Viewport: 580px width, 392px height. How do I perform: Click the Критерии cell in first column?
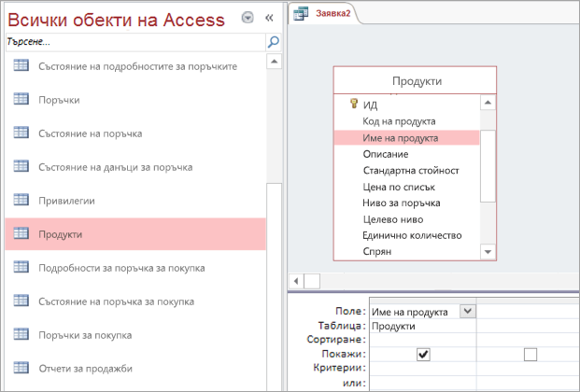[x=423, y=368]
